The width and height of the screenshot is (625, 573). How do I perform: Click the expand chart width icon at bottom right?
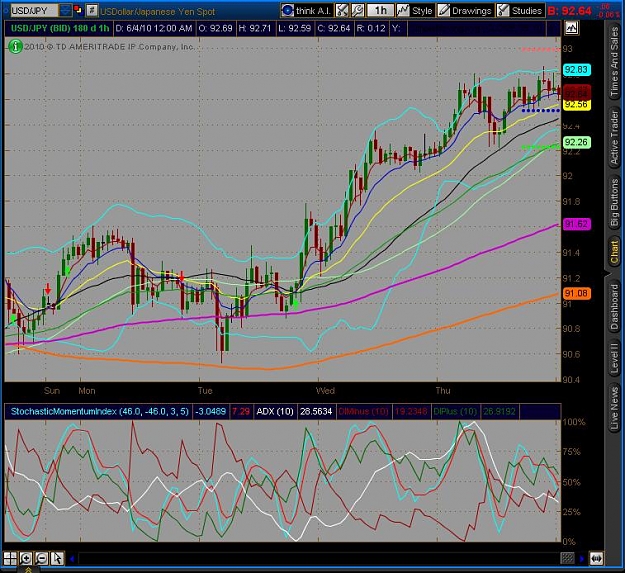[596, 559]
